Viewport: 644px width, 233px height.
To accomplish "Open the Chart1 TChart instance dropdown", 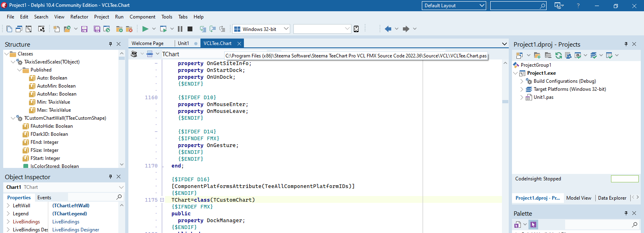I will click(121, 187).
